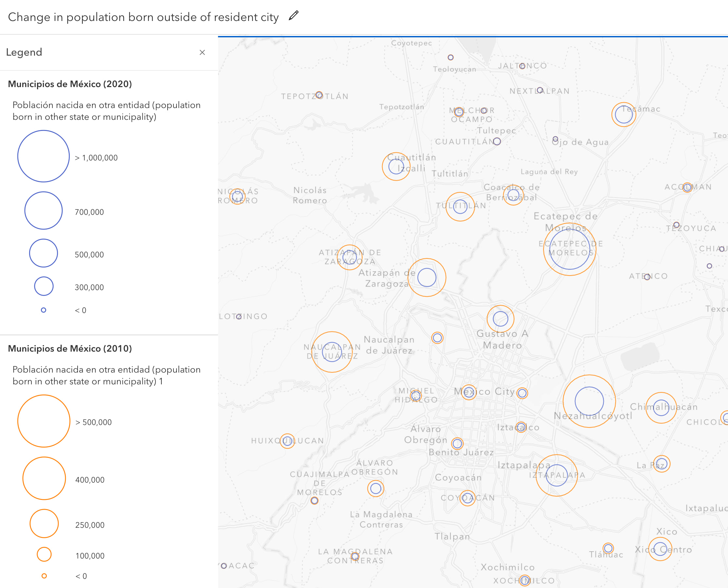Viewport: 728px width, 588px height.
Task: Click the orange > 500,000 legend circle
Action: [x=44, y=421]
